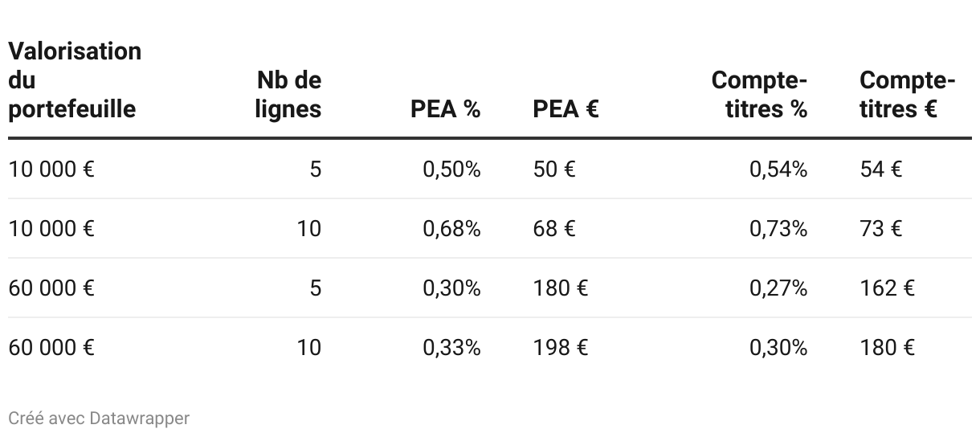The width and height of the screenshot is (980, 437).
Task: Click the 'PEA %' column header
Action: (446, 109)
